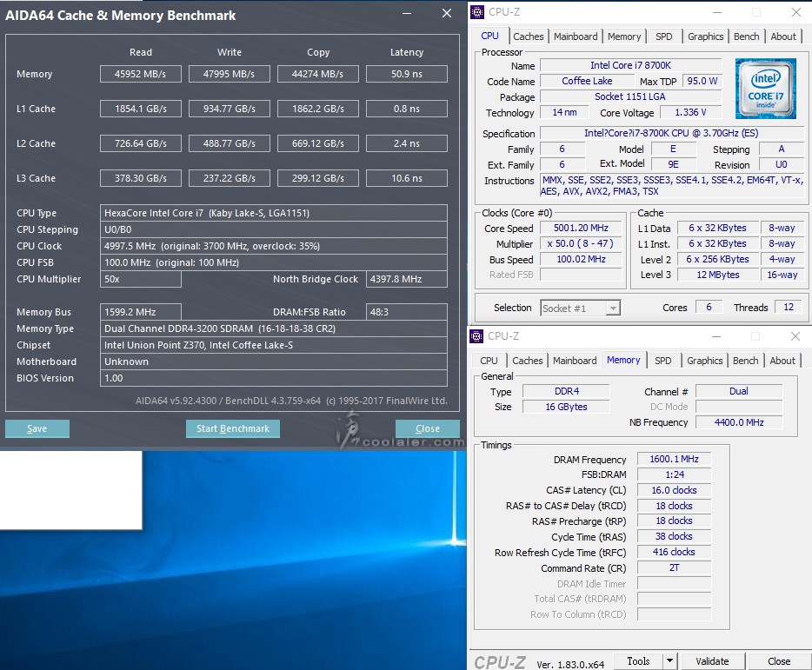Click the CAS# Latency value 16.0 clocks
Image resolution: width=812 pixels, height=670 pixels.
pos(674,490)
